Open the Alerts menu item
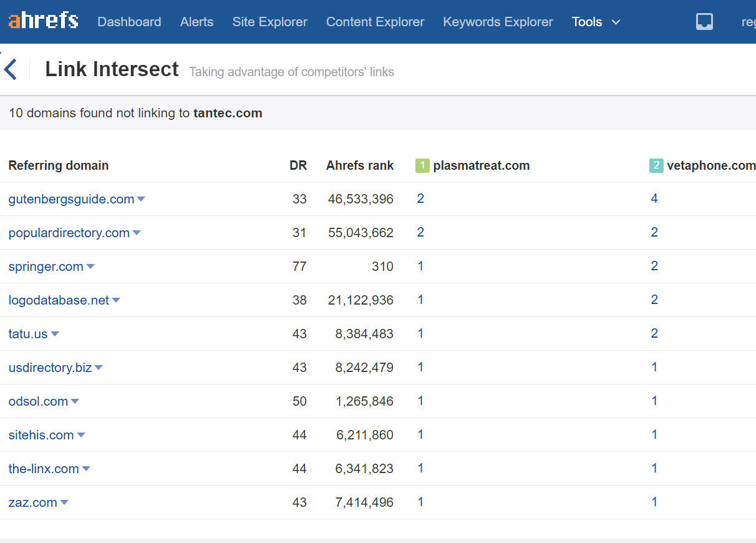This screenshot has height=543, width=756. pos(196,22)
